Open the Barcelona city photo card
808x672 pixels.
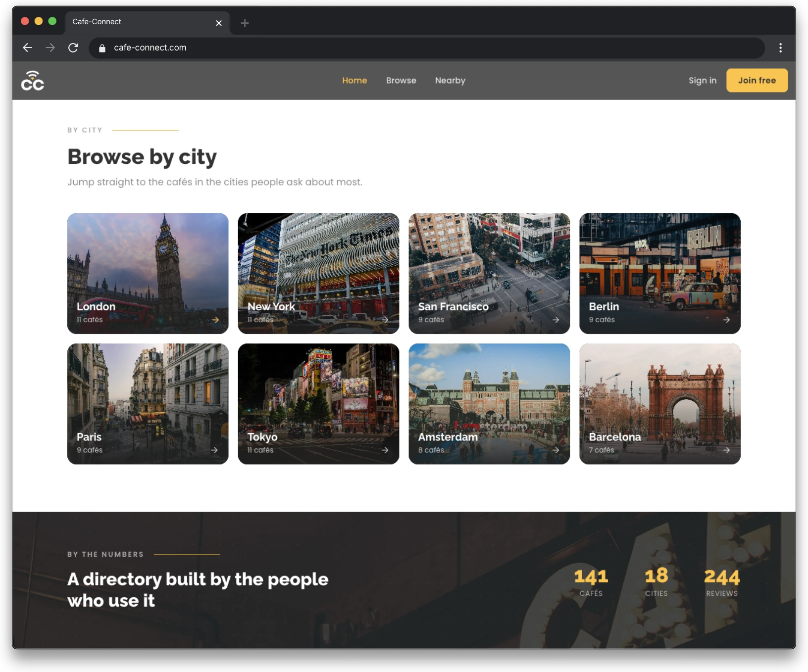coord(660,404)
